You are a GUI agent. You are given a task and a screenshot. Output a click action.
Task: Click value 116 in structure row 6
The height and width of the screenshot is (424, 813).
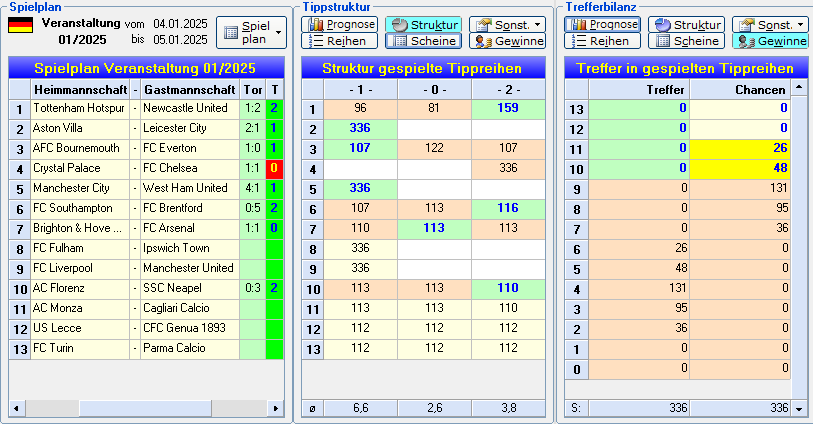click(508, 208)
